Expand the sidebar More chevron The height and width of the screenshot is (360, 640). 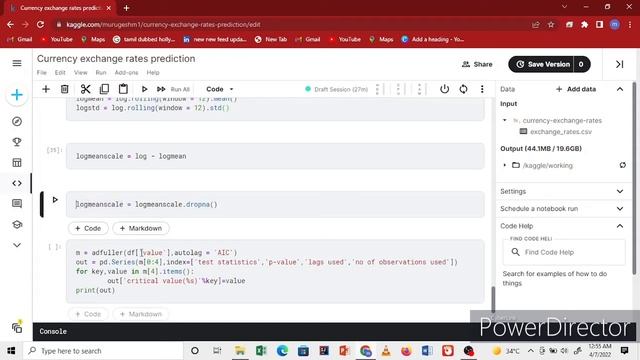coord(17,245)
